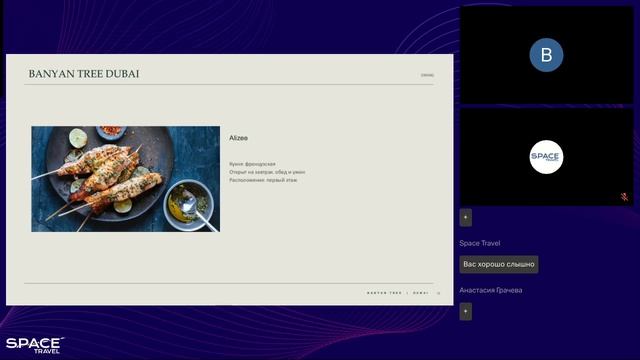Screen dimensions: 640x360
Task: Click the 'Расположение: первый этаж' line
Action: 263,180
